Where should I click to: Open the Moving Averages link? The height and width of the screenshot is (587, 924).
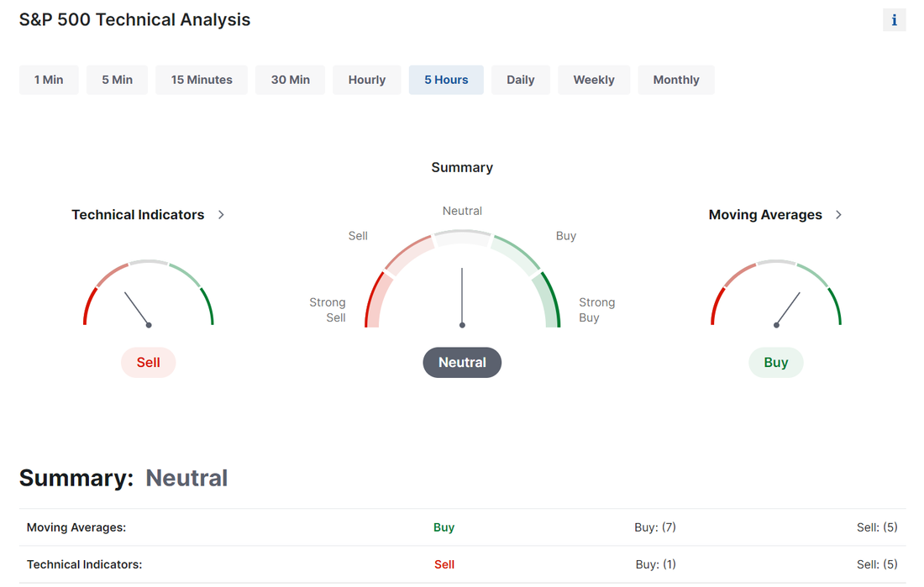765,214
